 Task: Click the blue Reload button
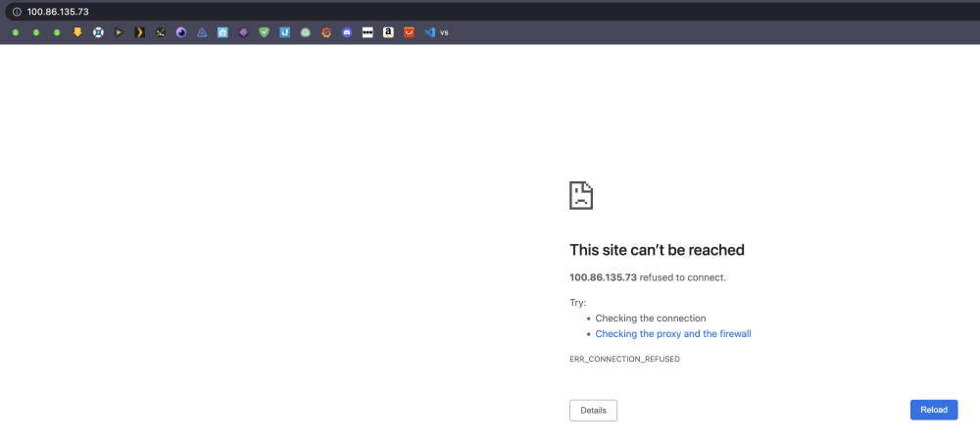(934, 410)
